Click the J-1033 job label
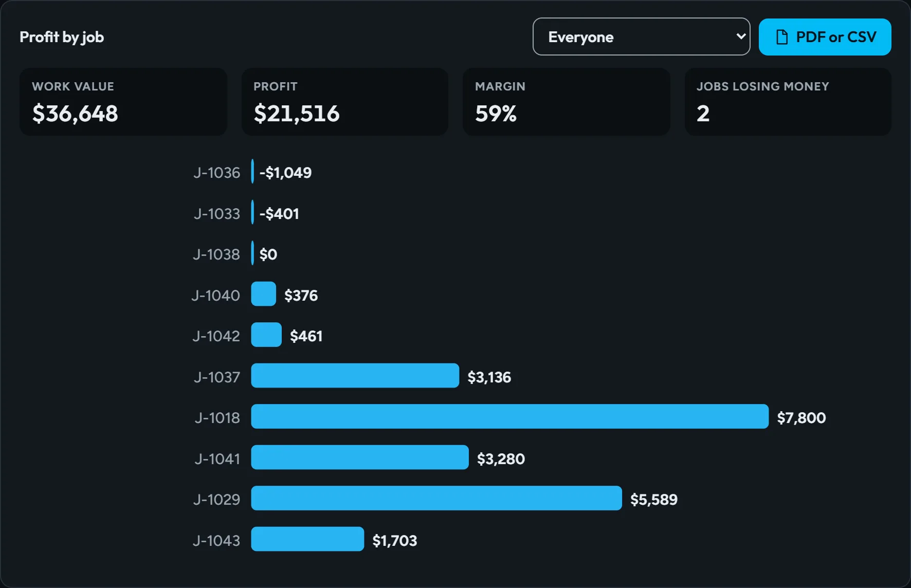 coord(216,213)
